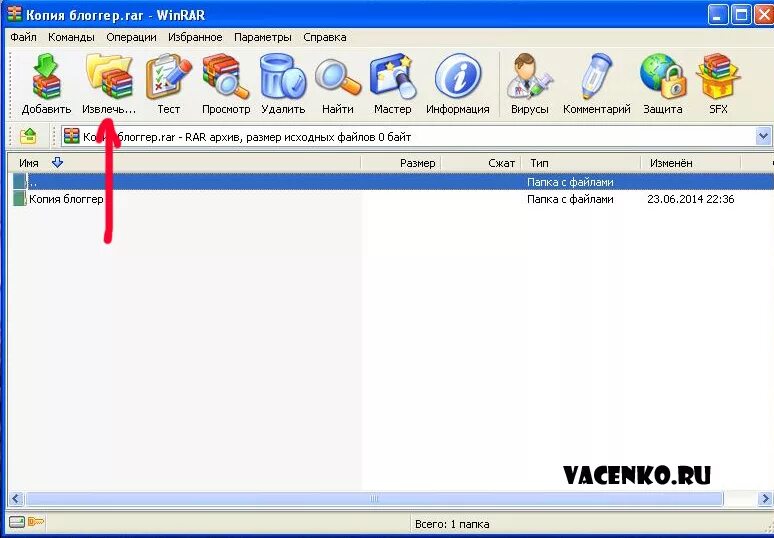Click the key password status icon
The height and width of the screenshot is (538, 774).
pyautogui.click(x=36, y=522)
